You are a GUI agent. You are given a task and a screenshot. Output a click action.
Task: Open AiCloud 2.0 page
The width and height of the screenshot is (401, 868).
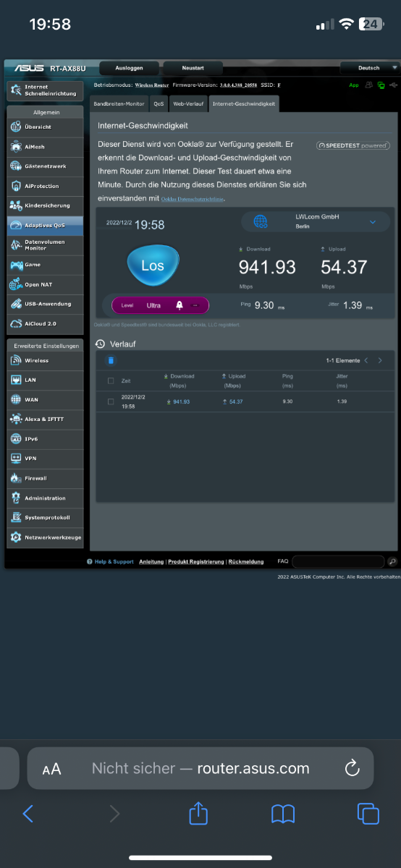click(x=44, y=323)
